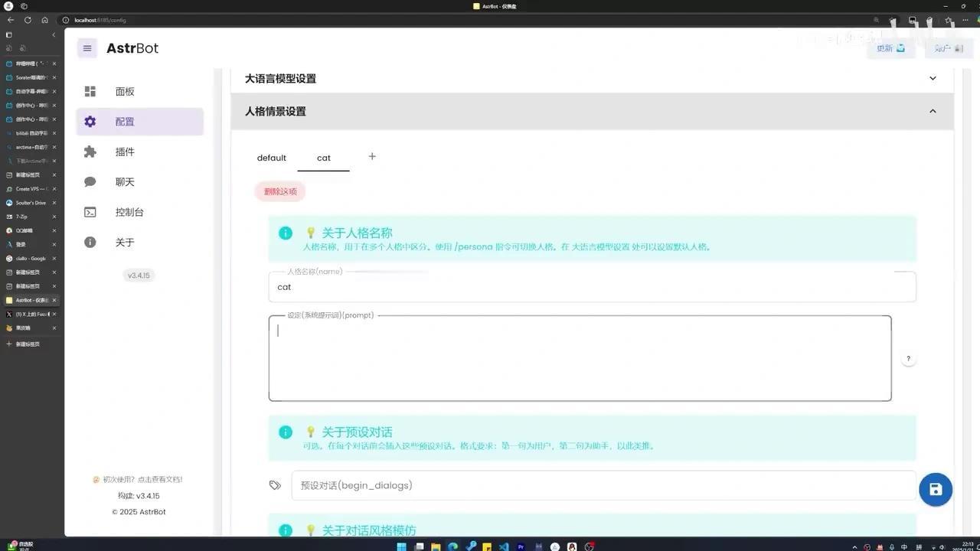Switch to the 7-Zip browser tab
This screenshot has width=980, height=551.
[x=31, y=217]
